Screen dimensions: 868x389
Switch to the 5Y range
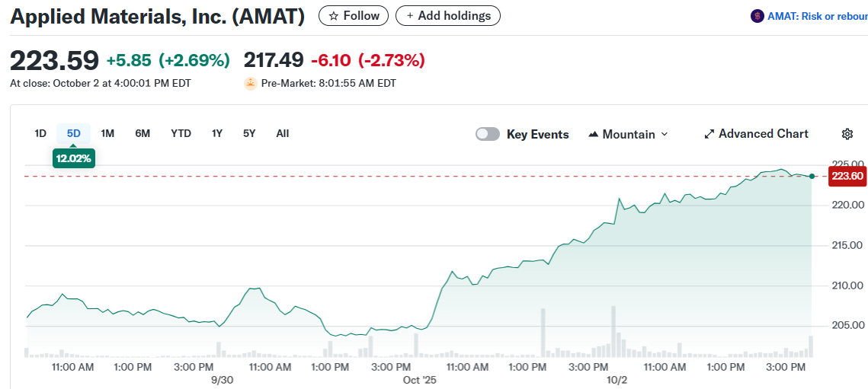pos(249,133)
